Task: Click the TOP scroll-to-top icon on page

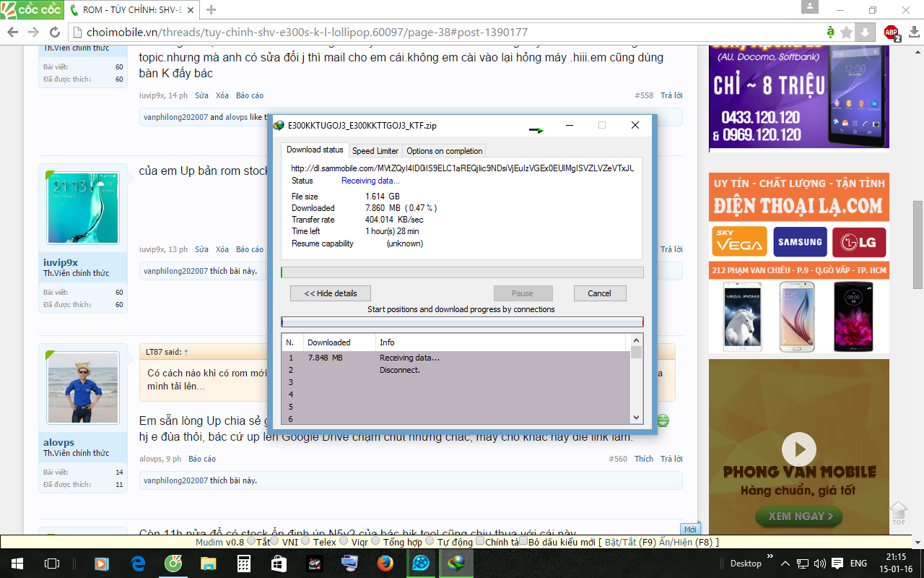Action: tap(898, 513)
